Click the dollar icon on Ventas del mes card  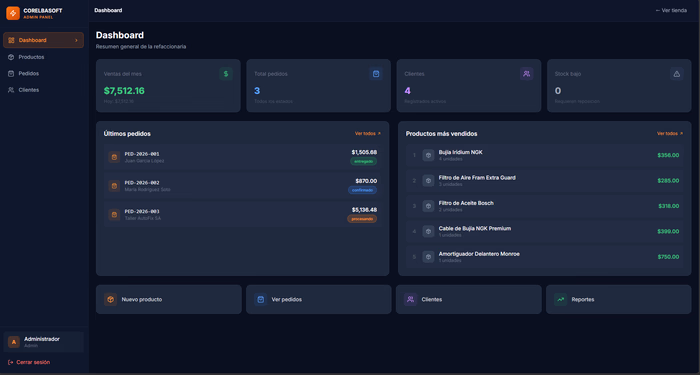pos(226,74)
